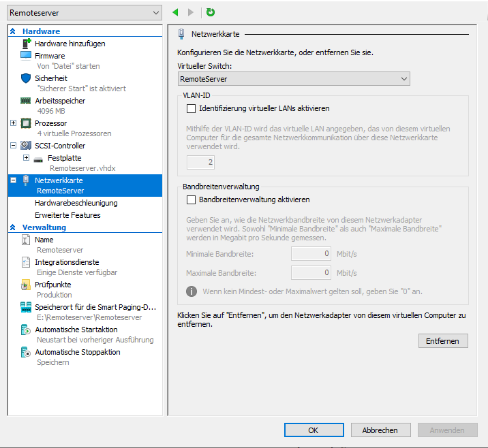The width and height of the screenshot is (488, 448).
Task: Click the gray forward arrow icon
Action: 191,12
